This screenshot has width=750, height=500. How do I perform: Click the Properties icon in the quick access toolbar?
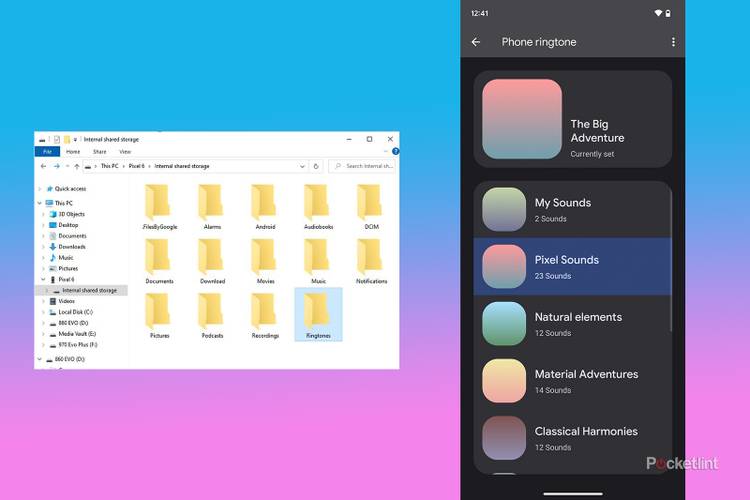(x=56, y=139)
